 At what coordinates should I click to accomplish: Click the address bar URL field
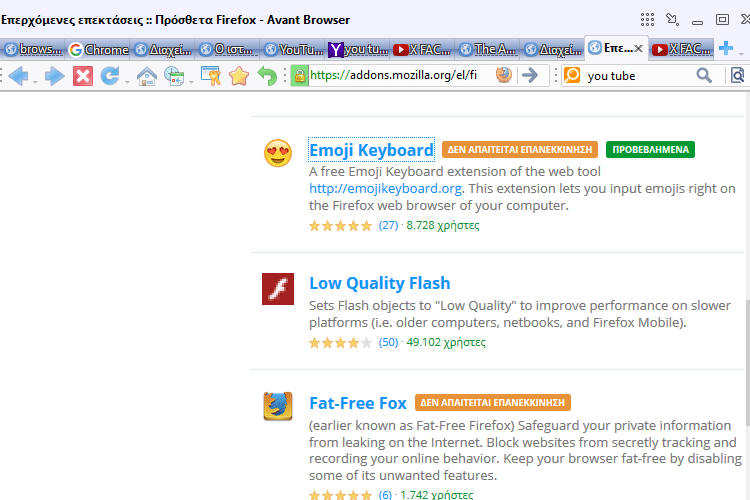(x=401, y=76)
